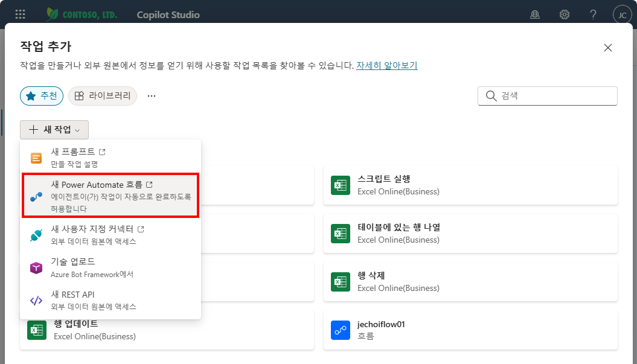Open the settings gear icon
Viewport: 637px width, 364px height.
point(565,14)
